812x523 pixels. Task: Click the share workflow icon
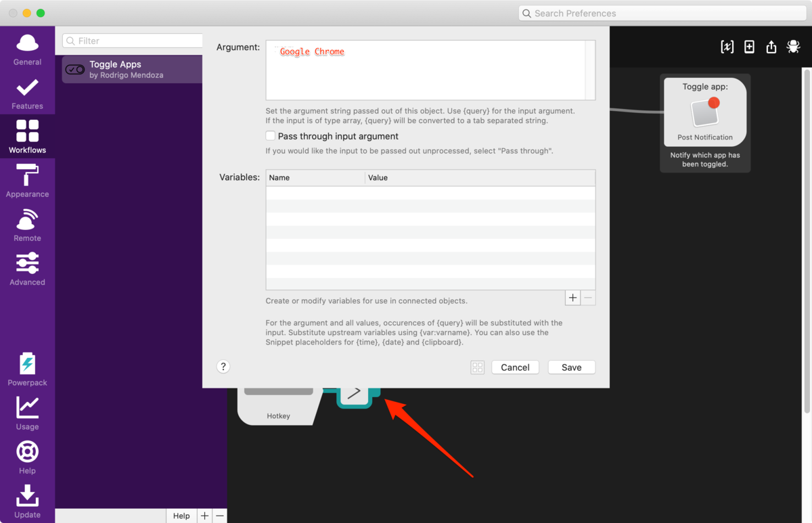coord(771,47)
